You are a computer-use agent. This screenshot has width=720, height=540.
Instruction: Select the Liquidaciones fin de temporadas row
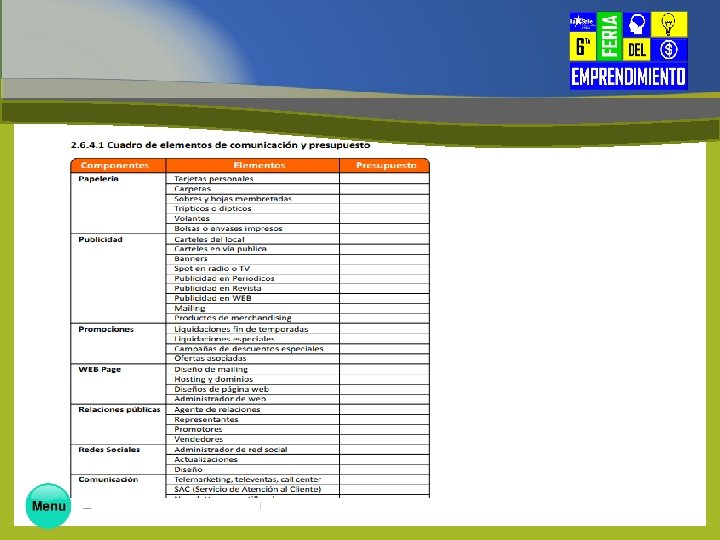pyautogui.click(x=253, y=329)
